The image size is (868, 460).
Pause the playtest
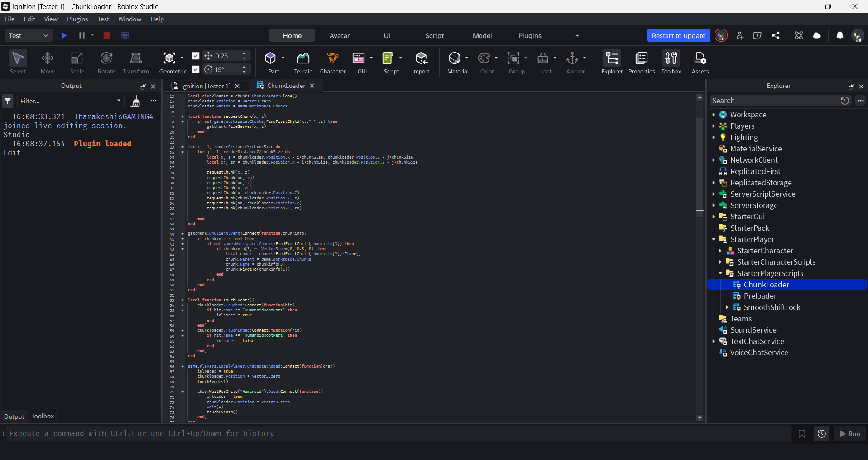point(82,35)
